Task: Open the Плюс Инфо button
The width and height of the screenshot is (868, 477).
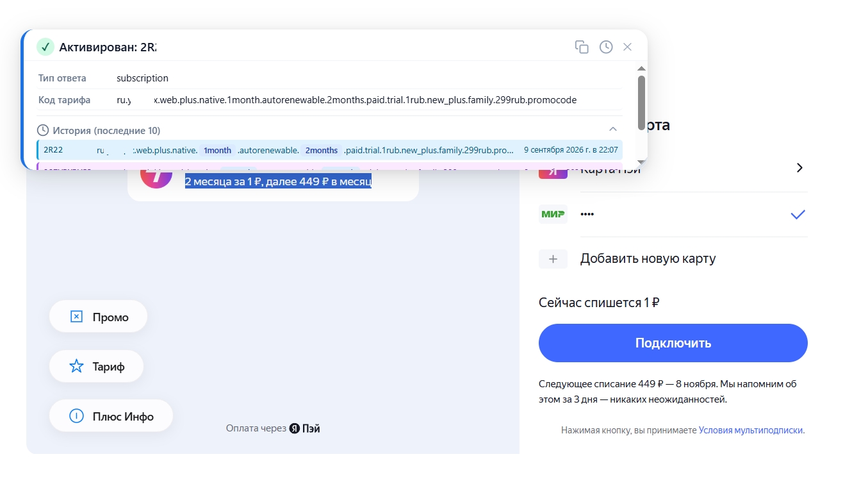Action: pyautogui.click(x=111, y=416)
